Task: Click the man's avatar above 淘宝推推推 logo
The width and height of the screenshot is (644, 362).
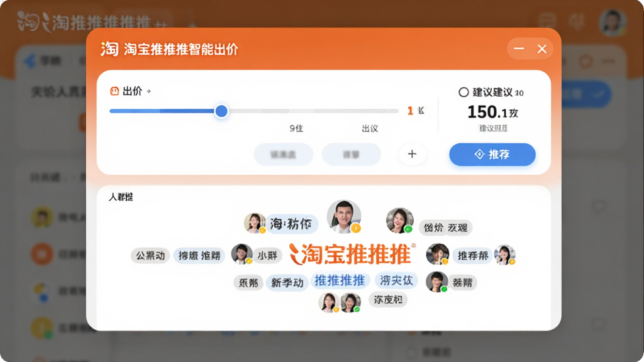Action: 344,217
